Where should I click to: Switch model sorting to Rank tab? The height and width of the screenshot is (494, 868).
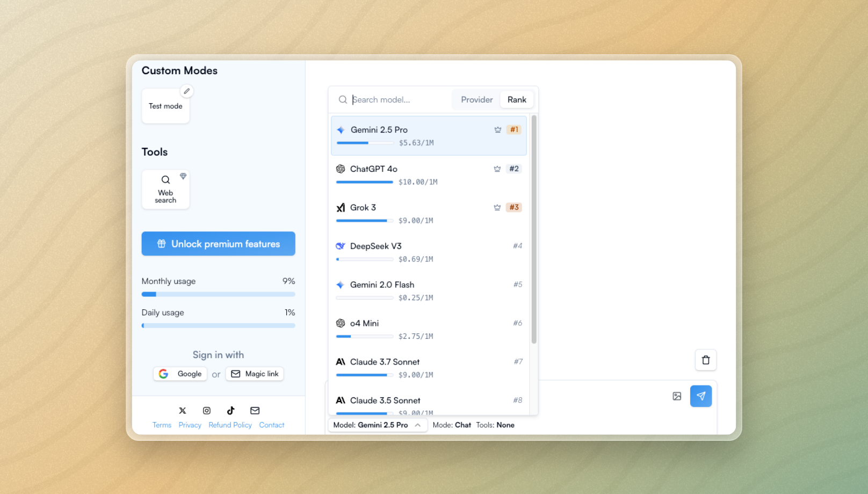point(517,100)
